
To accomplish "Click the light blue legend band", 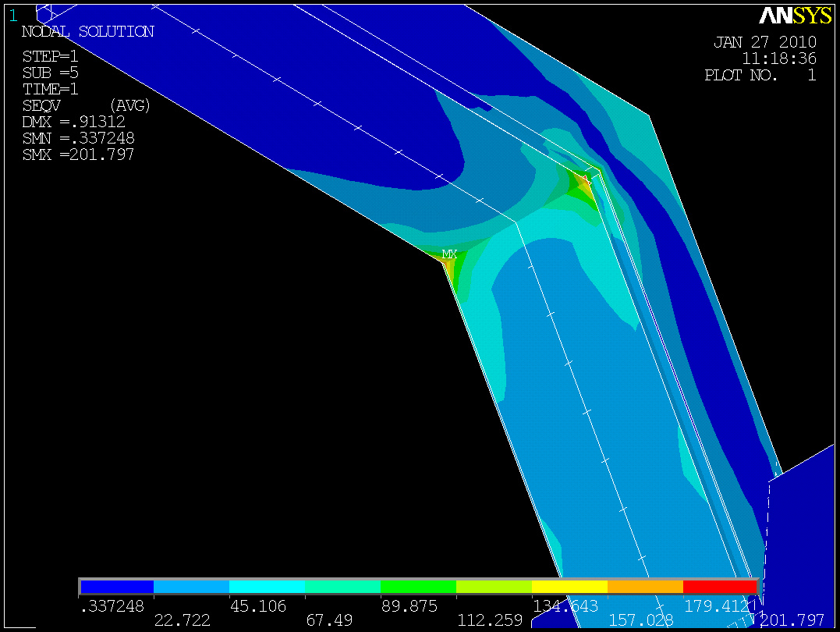I will (x=191, y=587).
